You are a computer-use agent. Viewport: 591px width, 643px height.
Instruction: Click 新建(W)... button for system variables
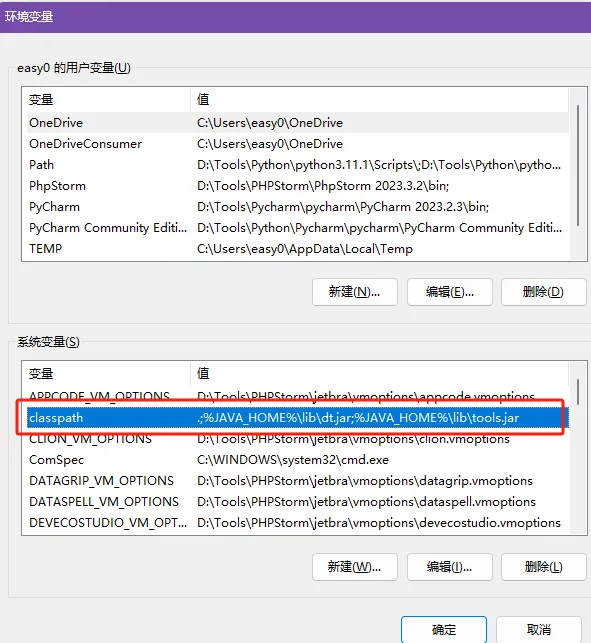pos(355,567)
